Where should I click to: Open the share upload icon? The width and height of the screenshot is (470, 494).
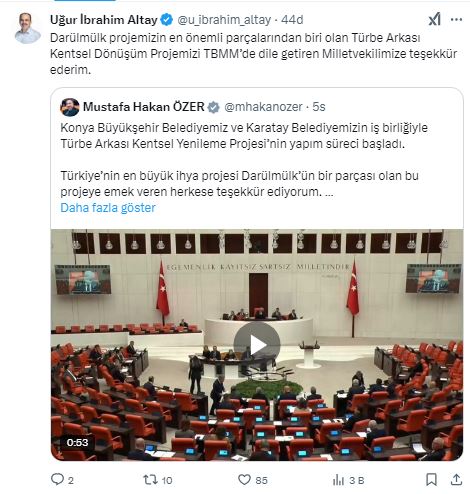(x=456, y=480)
